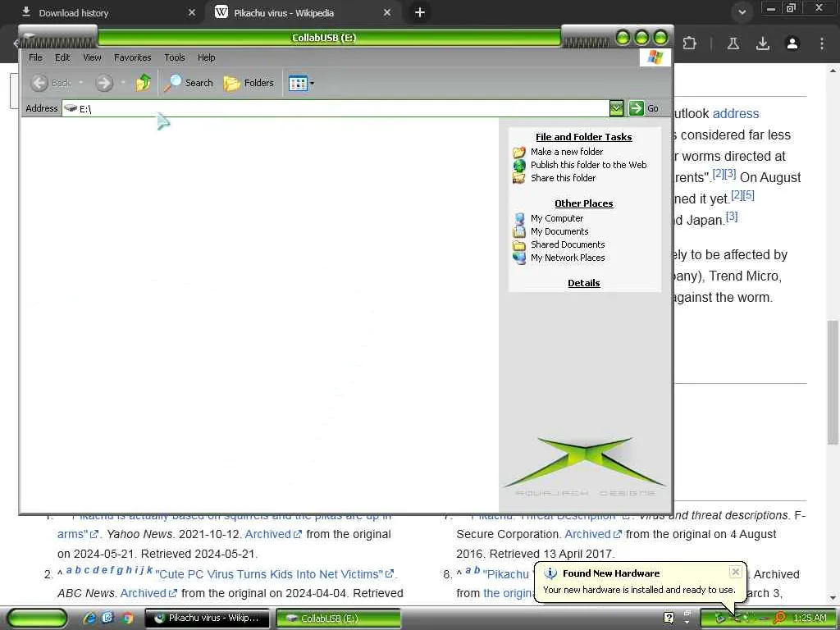Open the Tools menu
Screen dimensions: 840x630
175,57
